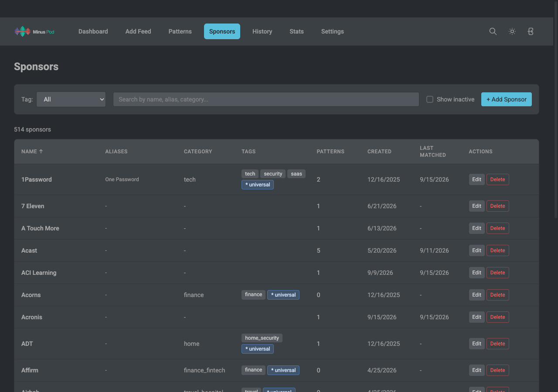
Task: View the Stats tab
Action: pyautogui.click(x=296, y=31)
